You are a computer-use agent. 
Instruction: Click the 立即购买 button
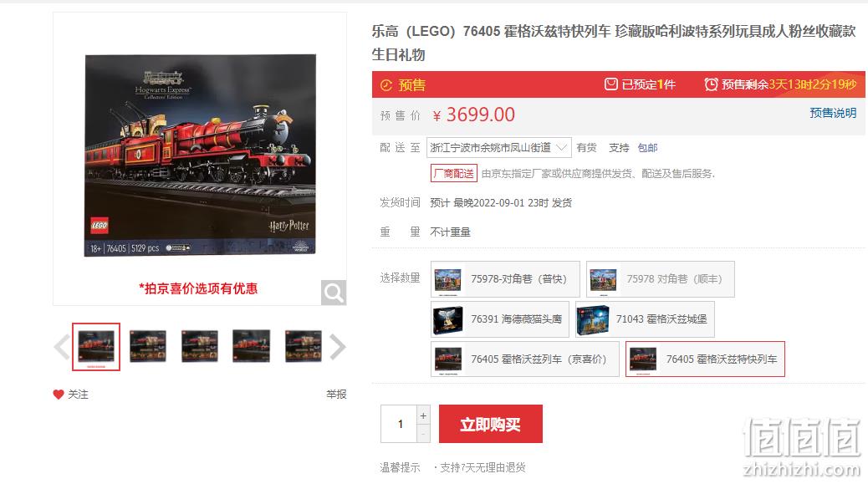pyautogui.click(x=491, y=425)
